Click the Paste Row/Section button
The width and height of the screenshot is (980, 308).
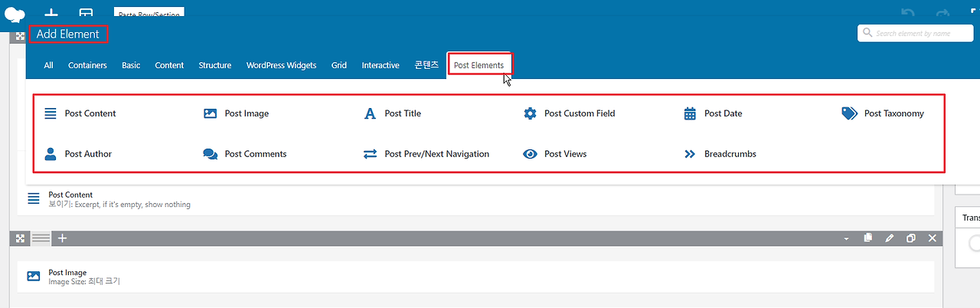pyautogui.click(x=149, y=13)
